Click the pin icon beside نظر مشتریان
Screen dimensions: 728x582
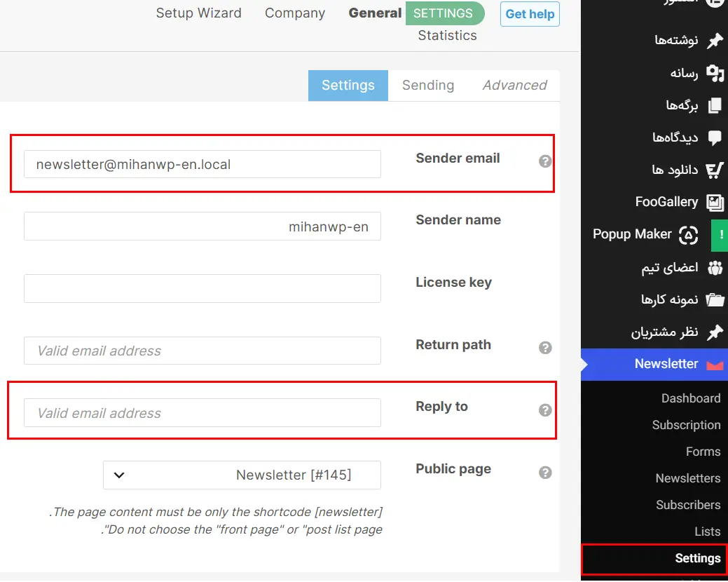coord(715,332)
